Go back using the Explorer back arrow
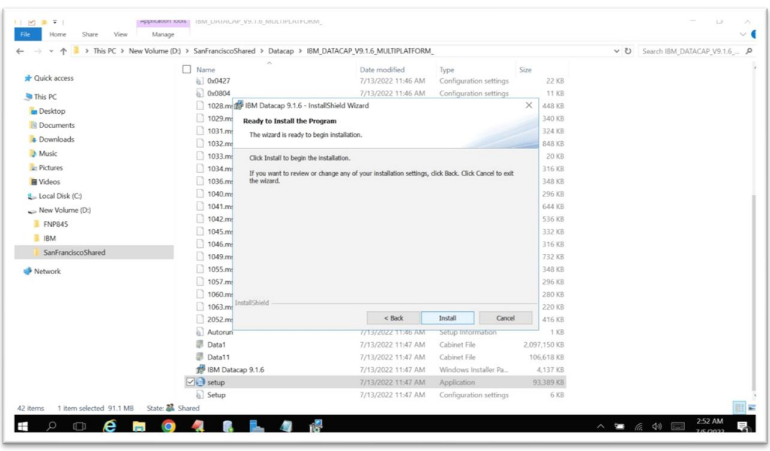Screen dimensions: 770x451 pos(20,51)
